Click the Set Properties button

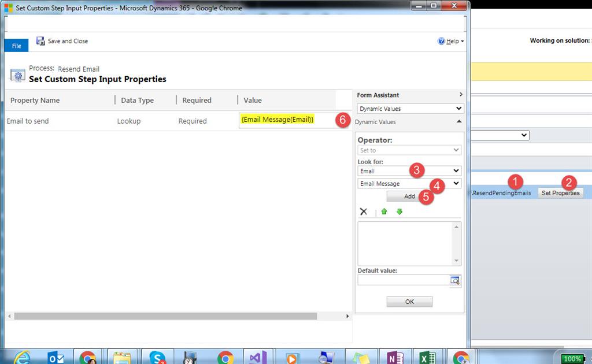[x=560, y=193]
